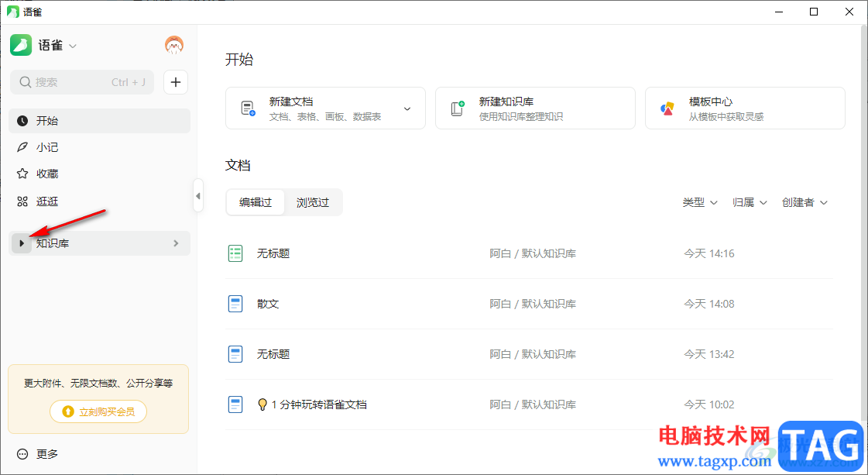
Task: Click the notebook icon in 新建知识库 card
Action: click(458, 108)
